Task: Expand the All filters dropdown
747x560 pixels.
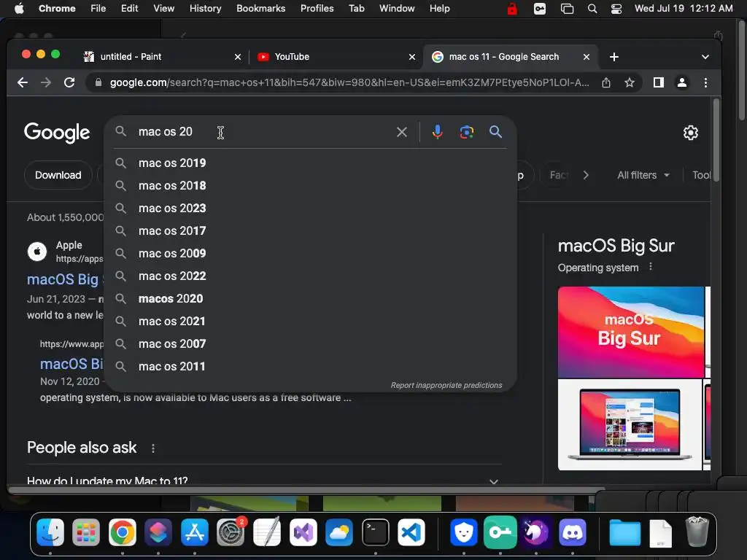Action: point(643,175)
